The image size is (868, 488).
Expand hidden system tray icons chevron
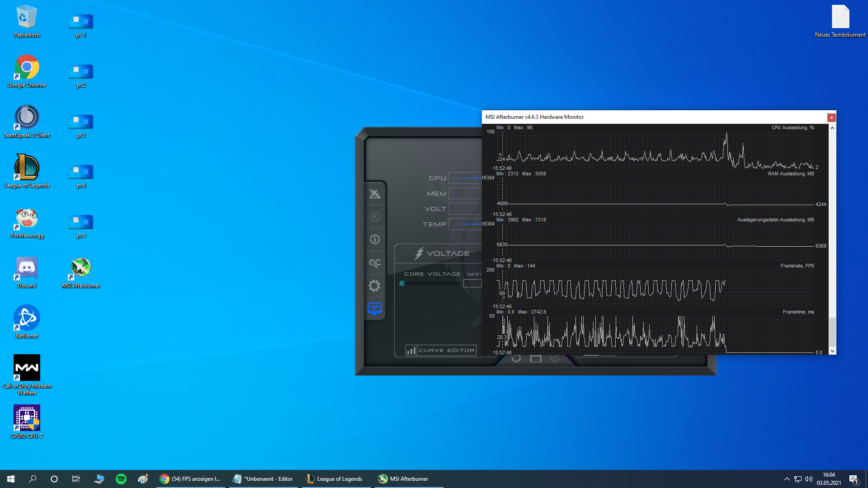click(787, 479)
